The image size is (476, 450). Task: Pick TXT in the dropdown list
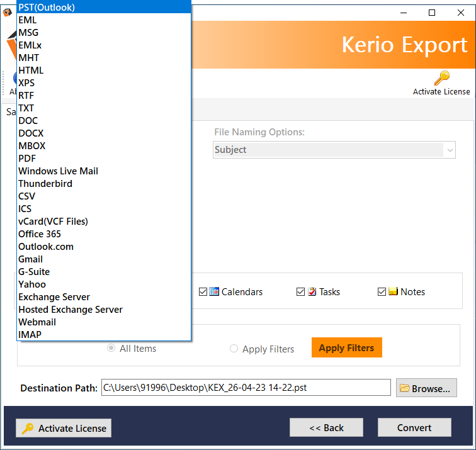click(104, 108)
